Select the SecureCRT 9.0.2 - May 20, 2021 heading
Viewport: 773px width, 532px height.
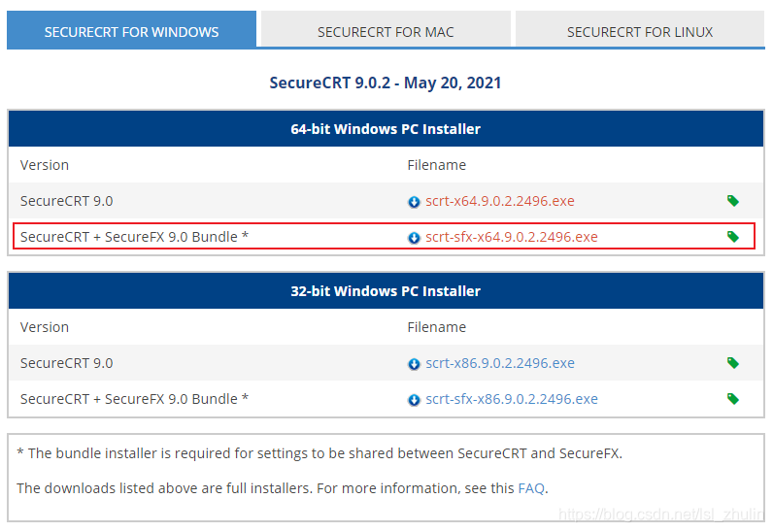tap(386, 83)
